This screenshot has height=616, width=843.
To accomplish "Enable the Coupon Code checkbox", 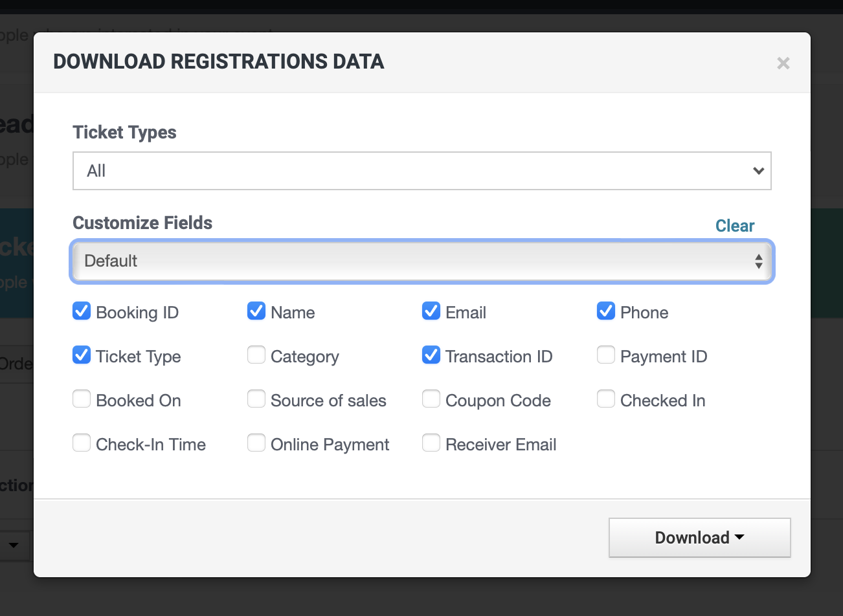I will [431, 399].
